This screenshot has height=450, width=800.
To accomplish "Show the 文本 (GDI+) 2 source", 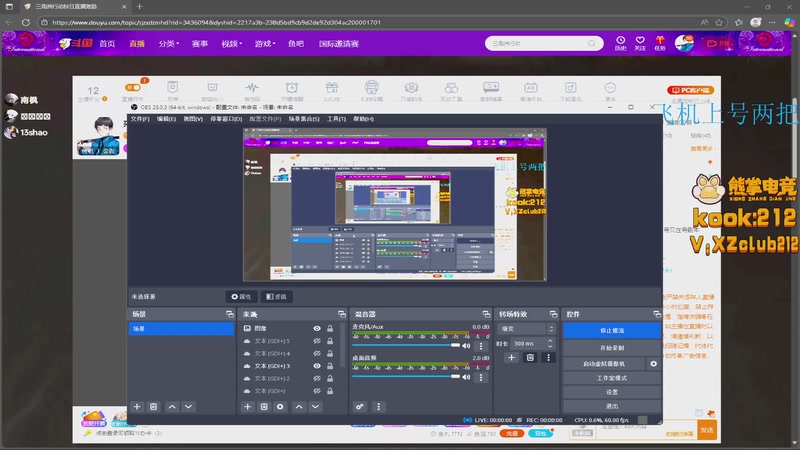I will (317, 379).
